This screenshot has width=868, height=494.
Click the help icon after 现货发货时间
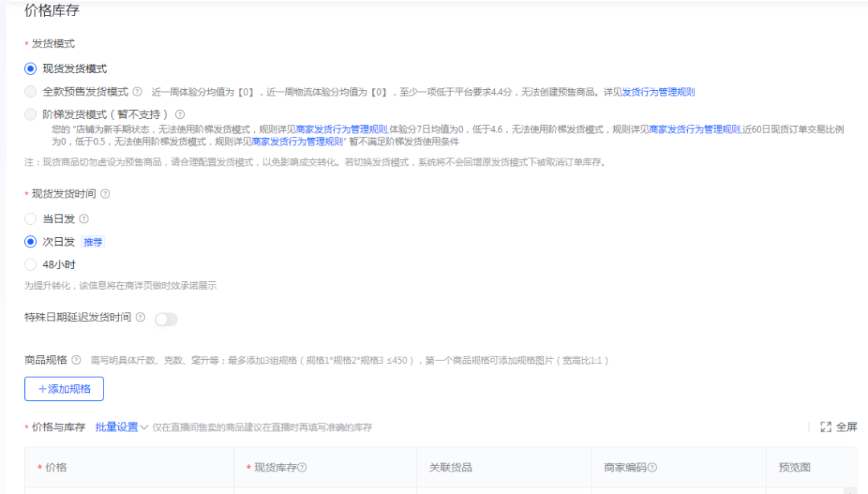coord(104,194)
